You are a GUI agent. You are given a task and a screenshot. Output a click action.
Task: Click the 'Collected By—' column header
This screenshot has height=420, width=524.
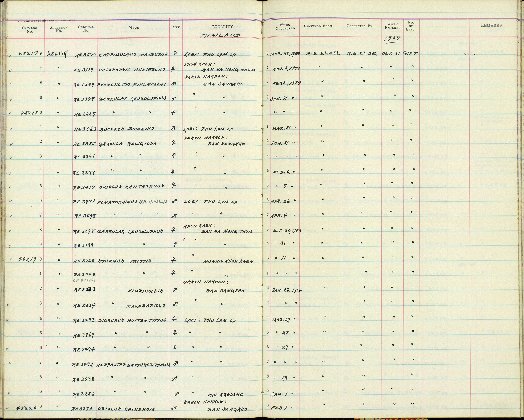click(361, 26)
